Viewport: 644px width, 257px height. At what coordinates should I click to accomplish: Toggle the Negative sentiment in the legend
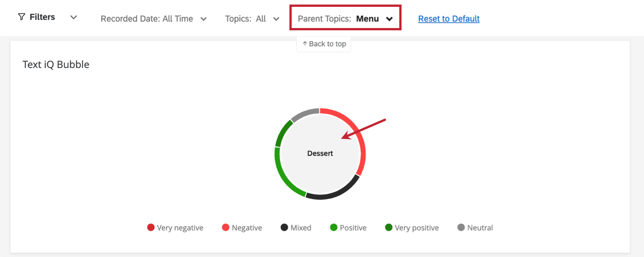click(x=226, y=227)
